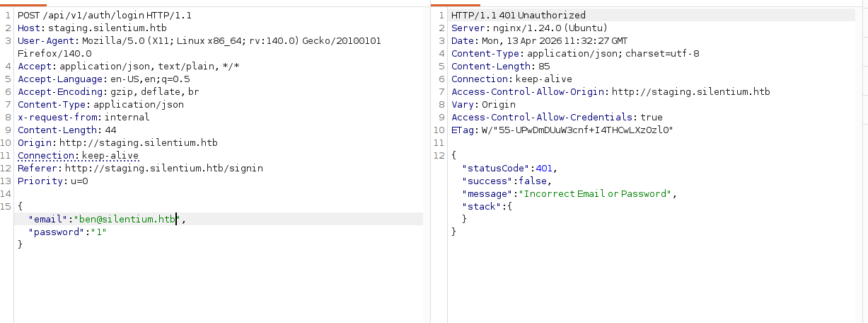This screenshot has height=323, width=868.
Task: Select the 'Accept' header value 'application/json, text/plain, */*'
Action: click(150, 66)
